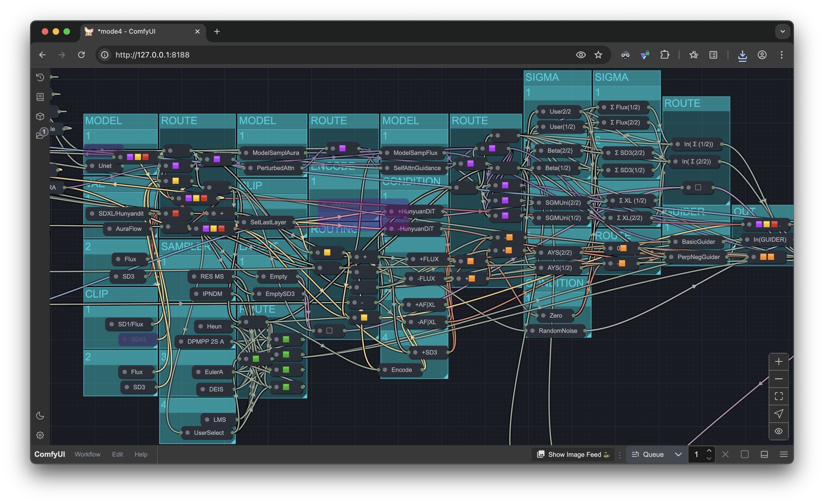Fit graph to view

click(778, 396)
